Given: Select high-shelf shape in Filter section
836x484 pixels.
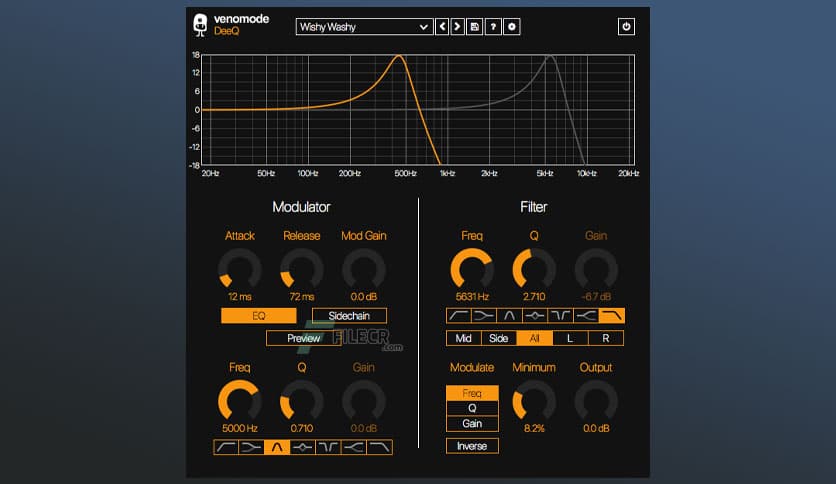Looking at the screenshot, I should 586,316.
